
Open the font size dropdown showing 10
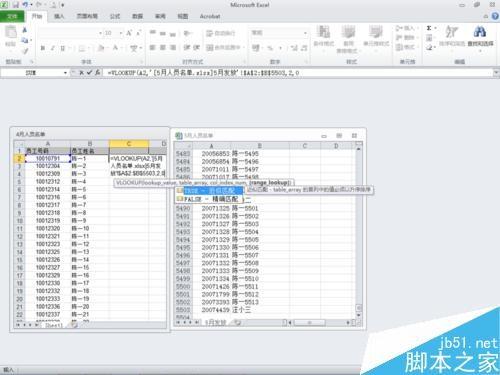pyautogui.click(x=121, y=33)
